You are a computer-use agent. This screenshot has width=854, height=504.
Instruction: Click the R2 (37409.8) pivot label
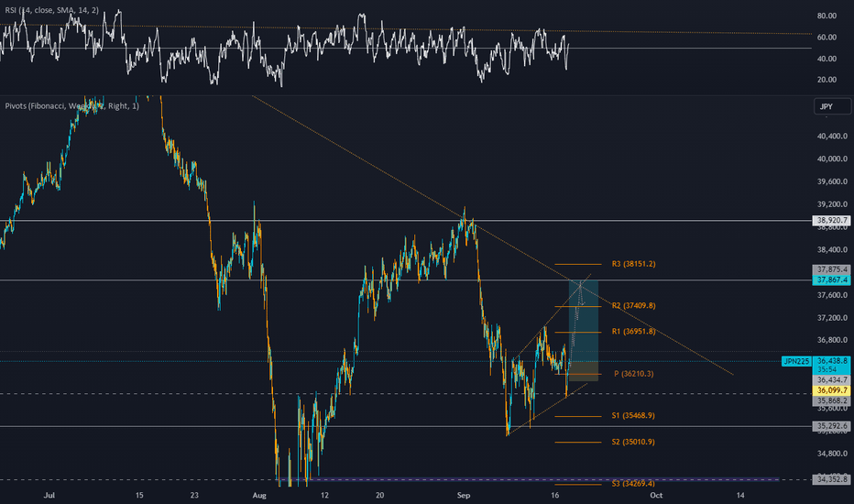[633, 306]
